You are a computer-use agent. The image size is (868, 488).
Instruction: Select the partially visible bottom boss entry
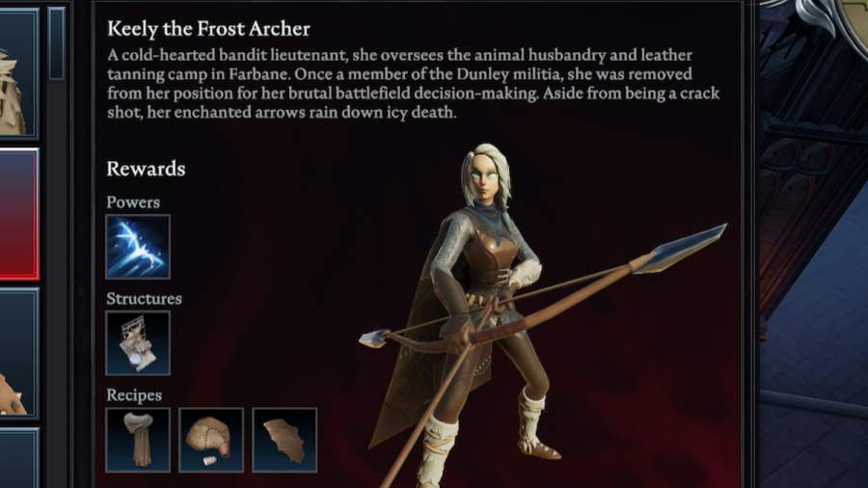coord(19,457)
